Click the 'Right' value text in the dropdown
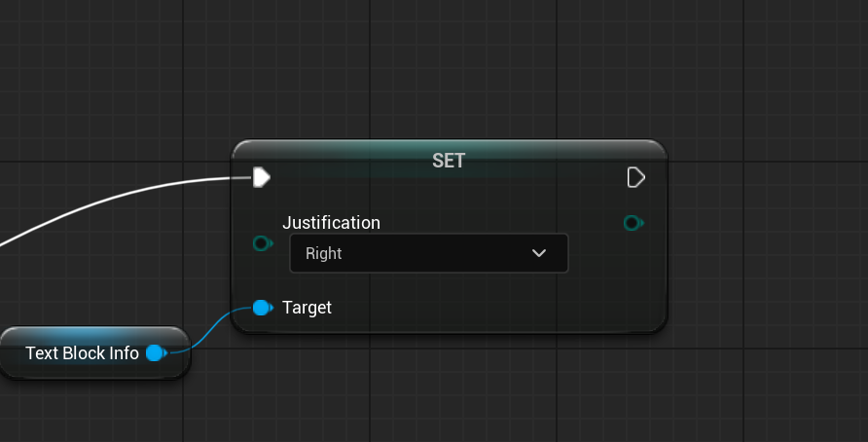 pos(324,253)
